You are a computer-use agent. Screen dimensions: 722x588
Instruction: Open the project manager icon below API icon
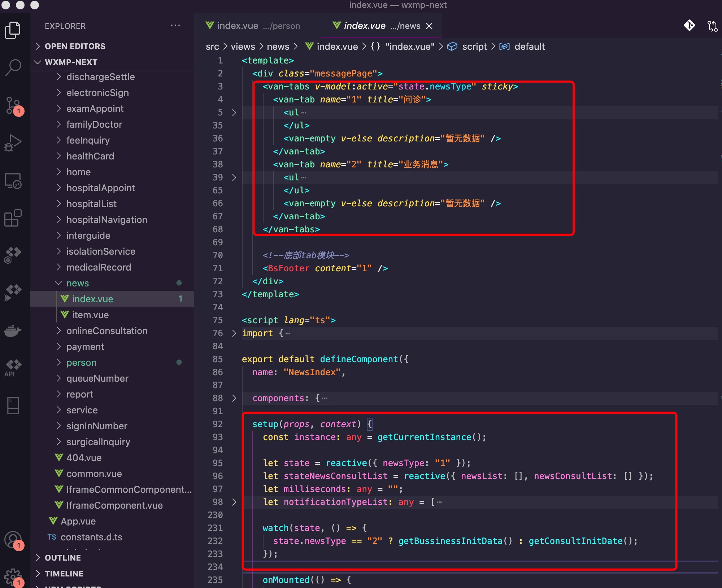13,405
